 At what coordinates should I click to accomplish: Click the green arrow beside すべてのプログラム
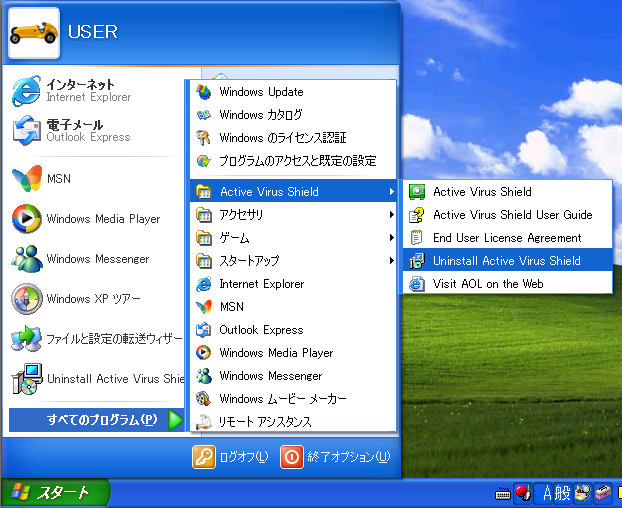pyautogui.click(x=175, y=420)
